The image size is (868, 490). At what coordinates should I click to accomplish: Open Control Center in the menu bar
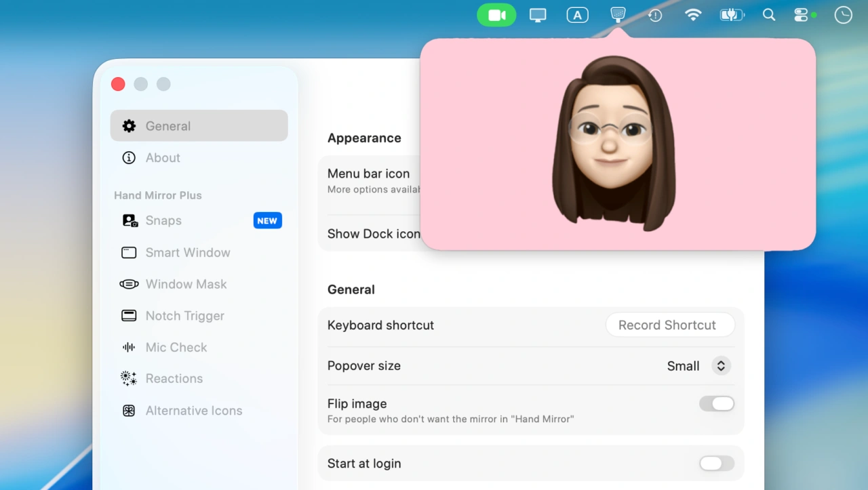(801, 15)
